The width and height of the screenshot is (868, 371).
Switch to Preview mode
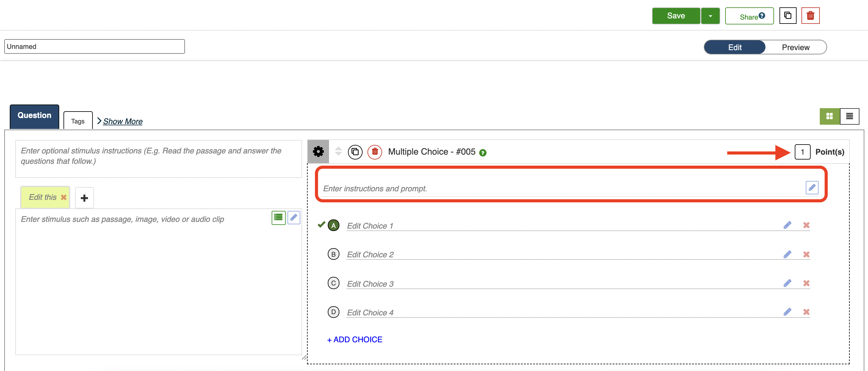coord(795,47)
